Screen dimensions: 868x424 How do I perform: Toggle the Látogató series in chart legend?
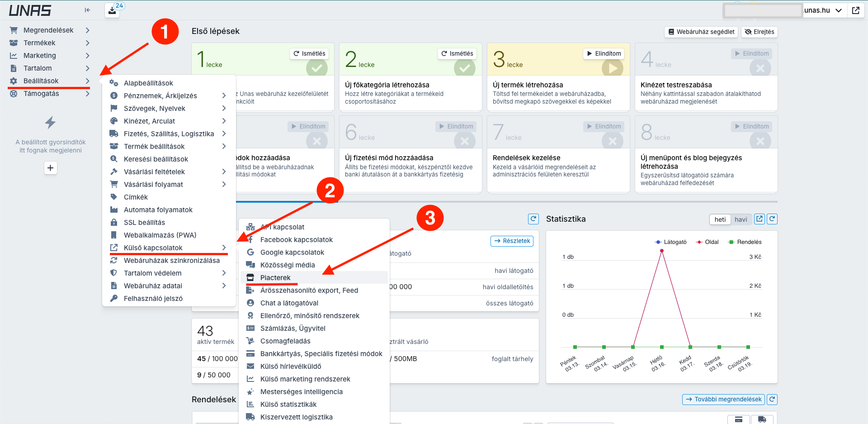[x=671, y=242]
